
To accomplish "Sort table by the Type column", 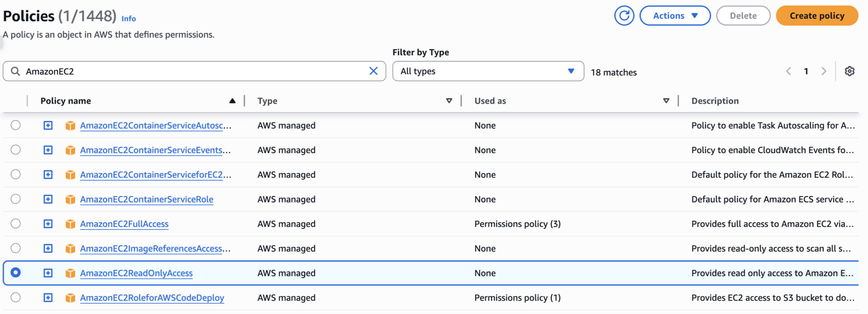I will 448,101.
